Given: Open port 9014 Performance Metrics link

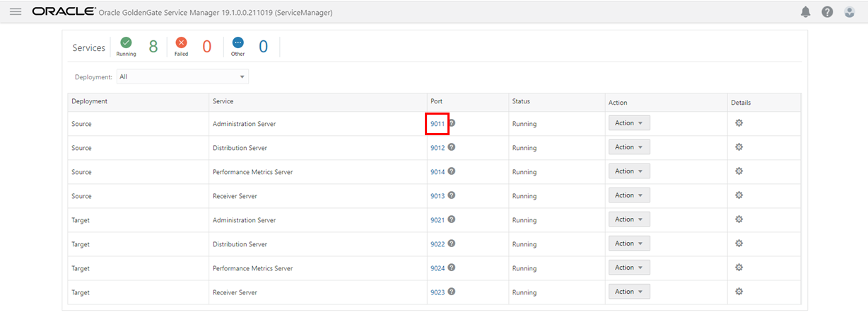Looking at the screenshot, I should pyautogui.click(x=438, y=172).
